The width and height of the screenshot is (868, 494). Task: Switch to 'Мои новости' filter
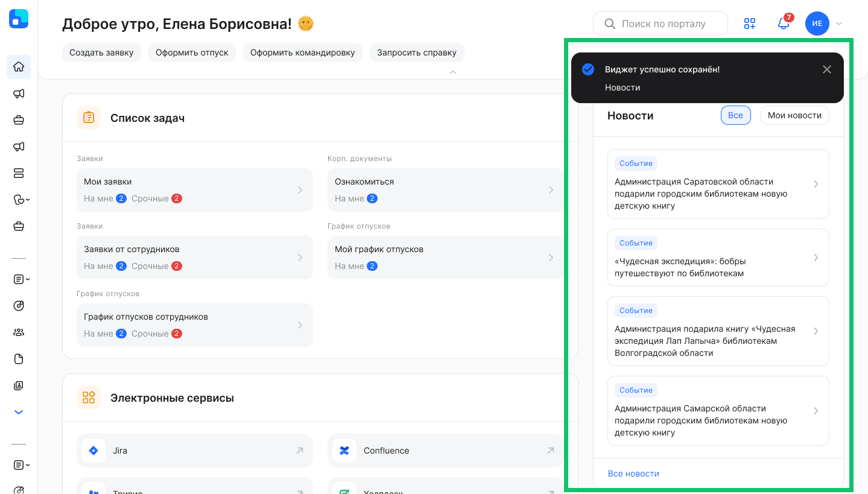click(x=794, y=115)
